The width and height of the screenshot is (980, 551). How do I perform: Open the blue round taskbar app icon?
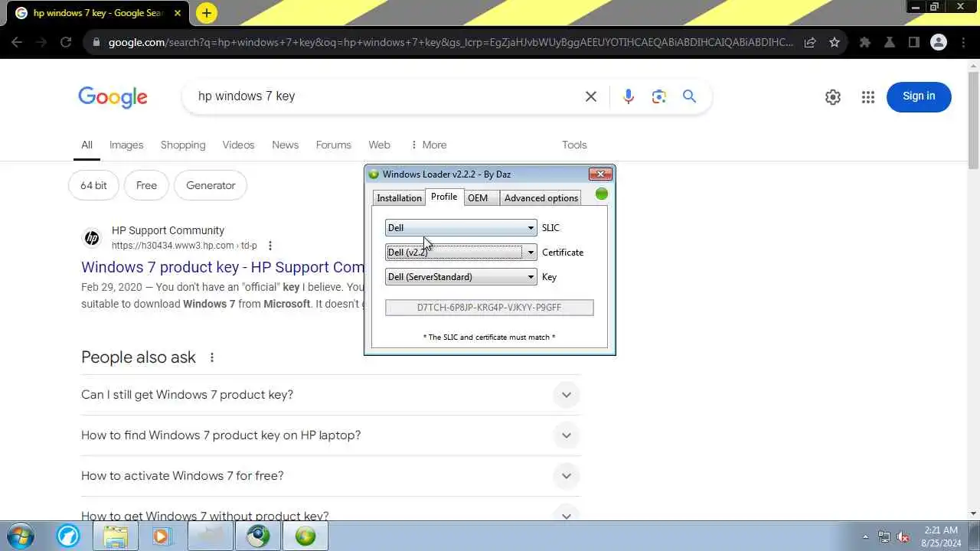click(68, 536)
